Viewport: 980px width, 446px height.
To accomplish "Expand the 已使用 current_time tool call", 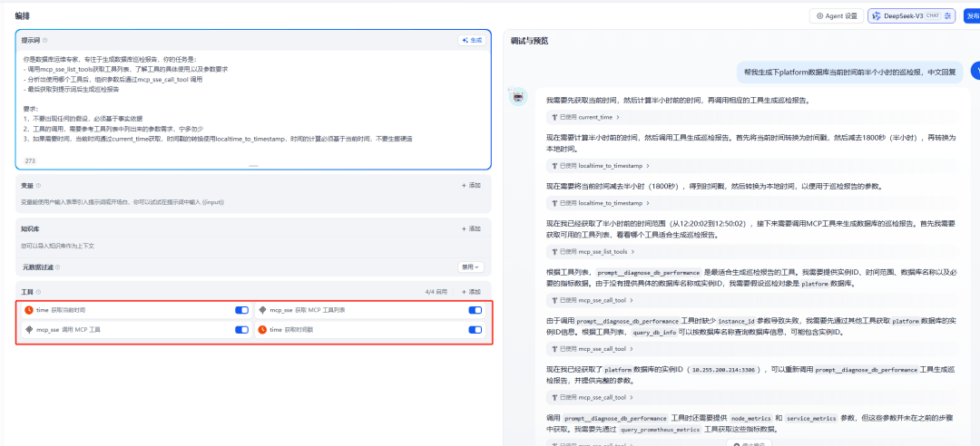I will pyautogui.click(x=585, y=117).
